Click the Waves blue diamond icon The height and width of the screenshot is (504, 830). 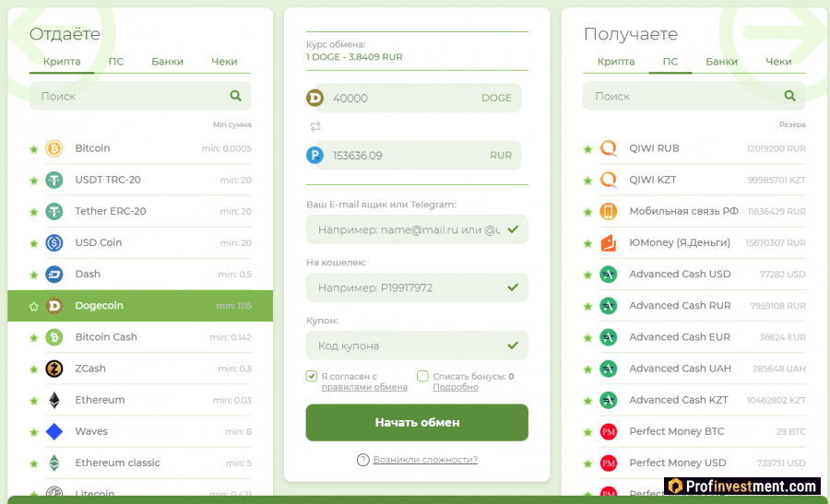(54, 432)
